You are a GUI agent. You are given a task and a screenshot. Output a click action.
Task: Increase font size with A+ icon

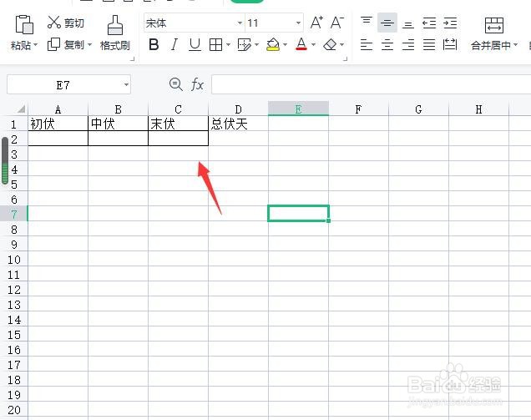(316, 23)
